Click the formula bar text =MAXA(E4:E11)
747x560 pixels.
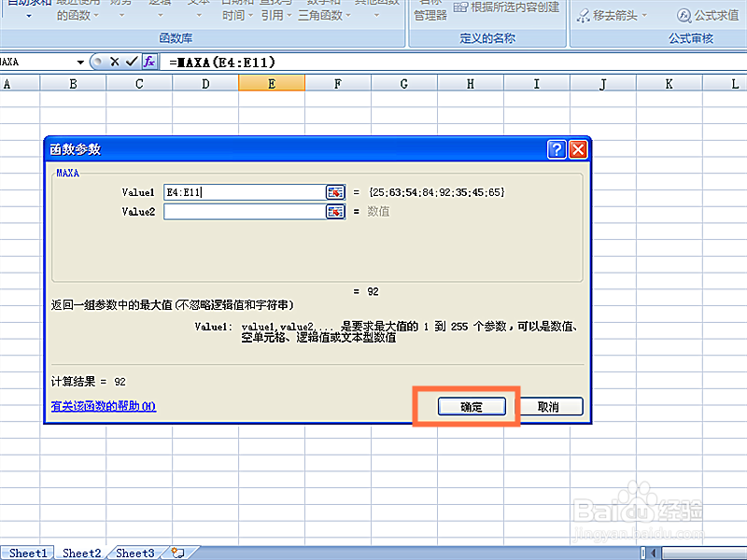222,63
